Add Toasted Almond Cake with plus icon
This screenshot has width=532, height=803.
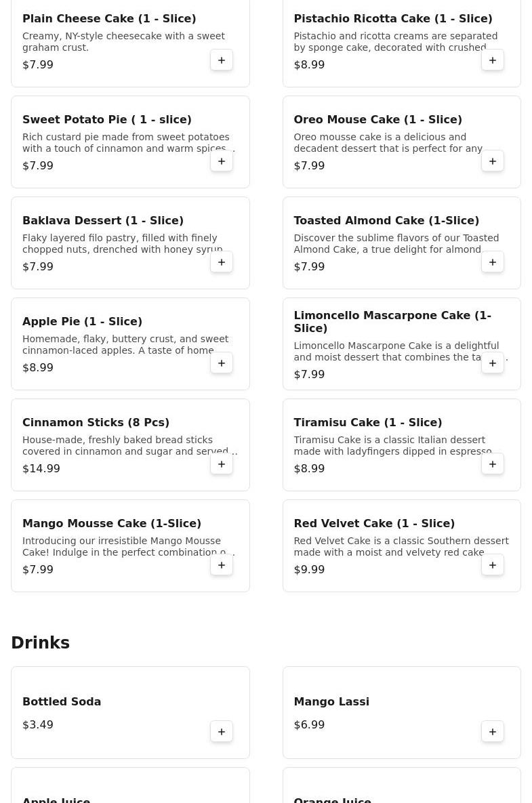pyautogui.click(x=492, y=262)
